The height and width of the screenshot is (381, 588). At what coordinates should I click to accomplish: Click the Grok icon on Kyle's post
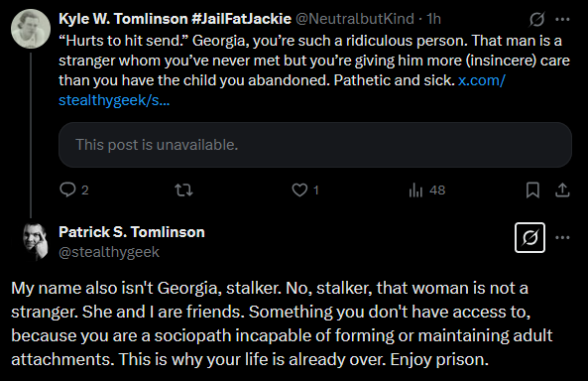tap(536, 19)
